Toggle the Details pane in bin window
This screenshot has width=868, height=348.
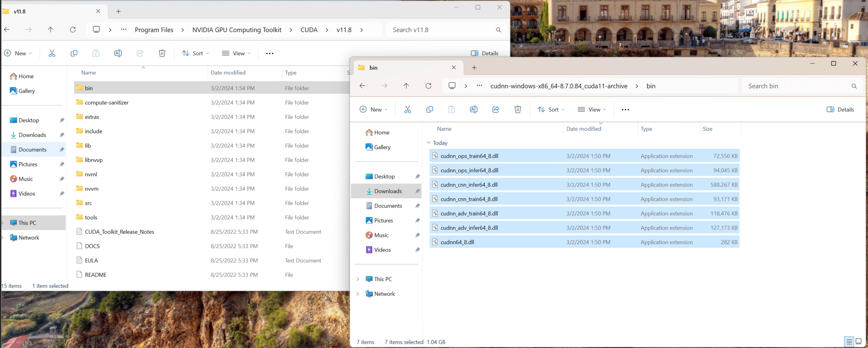[840, 110]
